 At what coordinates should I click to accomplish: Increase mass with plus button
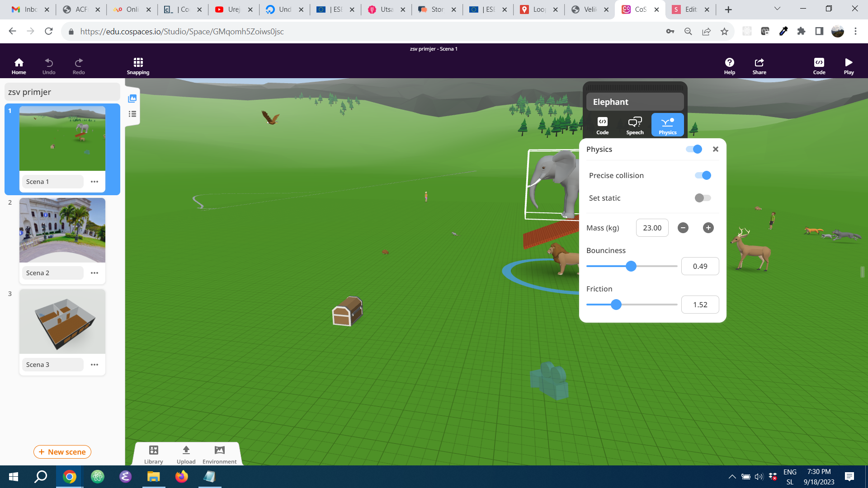pyautogui.click(x=708, y=228)
